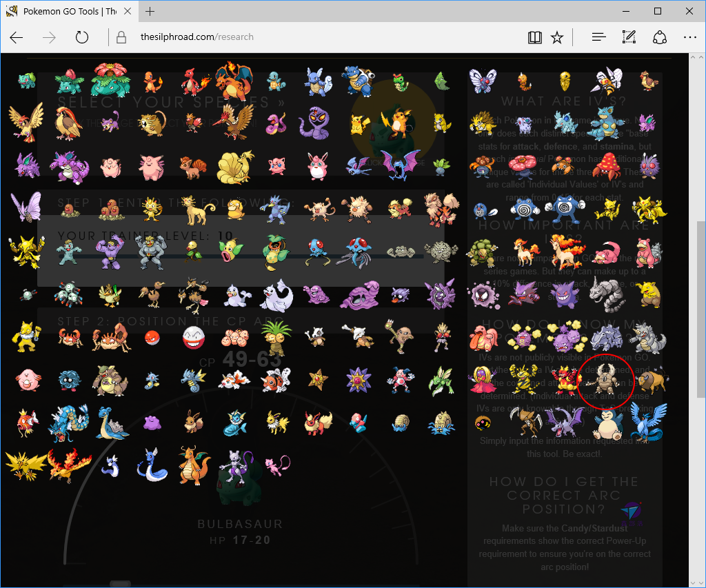Screen dimensions: 706x588
Task: Make a web note
Action: click(629, 37)
